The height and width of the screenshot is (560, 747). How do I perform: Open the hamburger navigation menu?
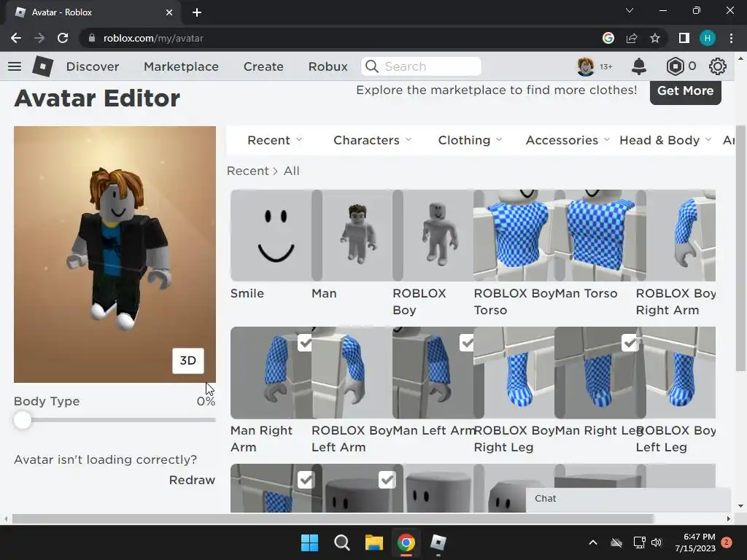(15, 66)
